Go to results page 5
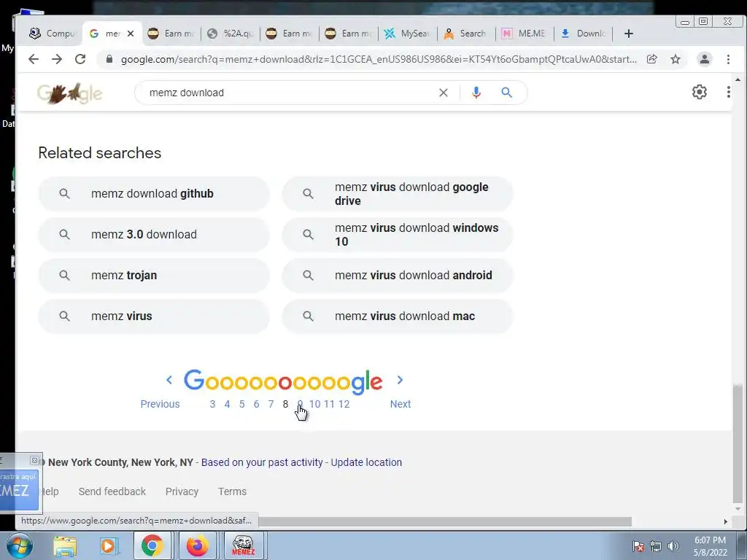This screenshot has width=747, height=560. 241,404
